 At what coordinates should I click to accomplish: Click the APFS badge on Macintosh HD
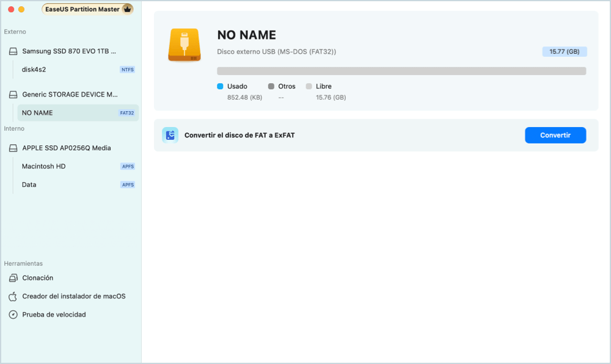pyautogui.click(x=128, y=166)
